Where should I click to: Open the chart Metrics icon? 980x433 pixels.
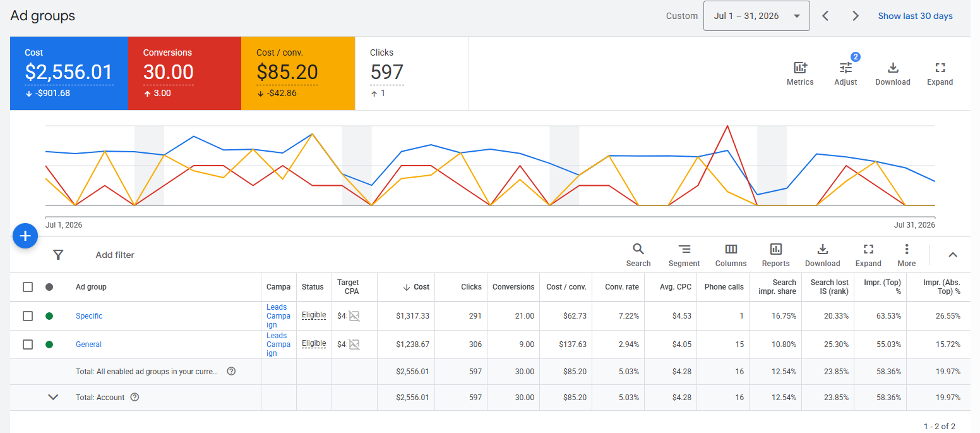click(800, 68)
